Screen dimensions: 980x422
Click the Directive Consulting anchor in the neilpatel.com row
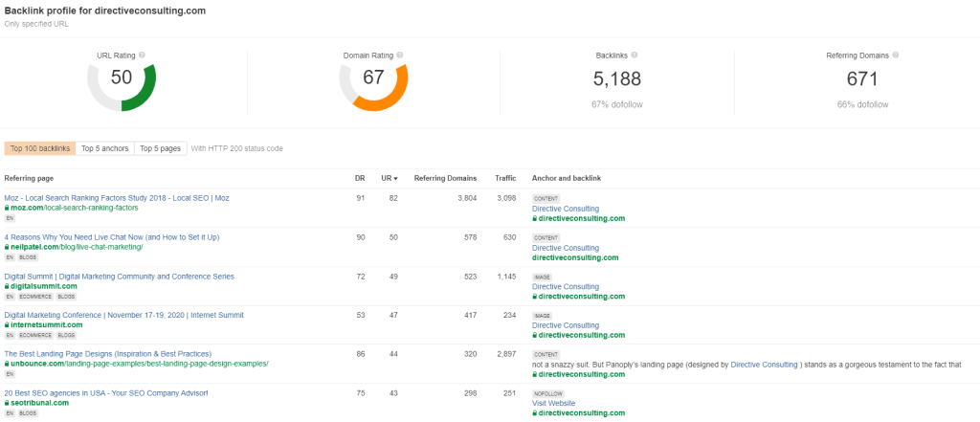pos(566,248)
